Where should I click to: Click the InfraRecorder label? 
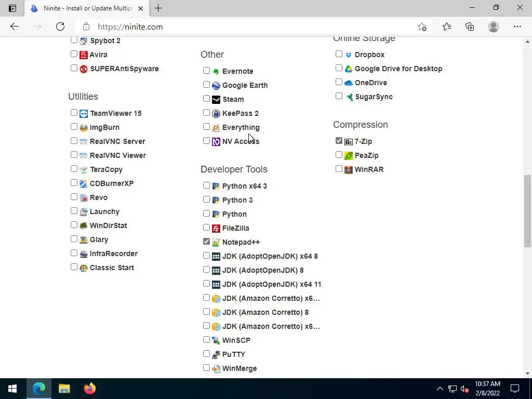tap(114, 254)
